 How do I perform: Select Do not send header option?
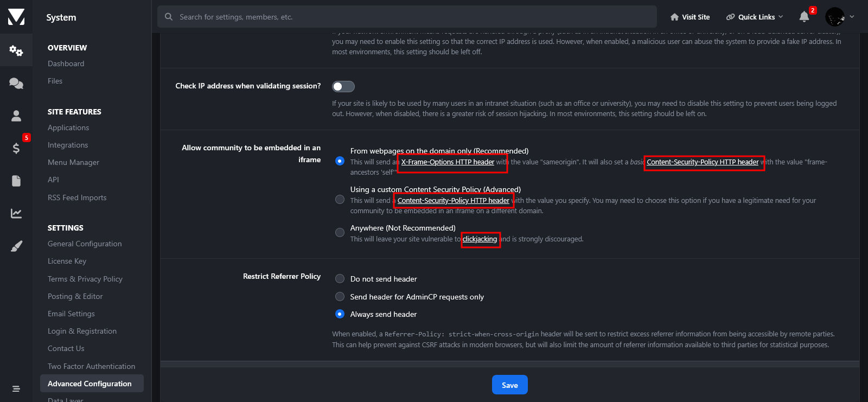pyautogui.click(x=340, y=279)
